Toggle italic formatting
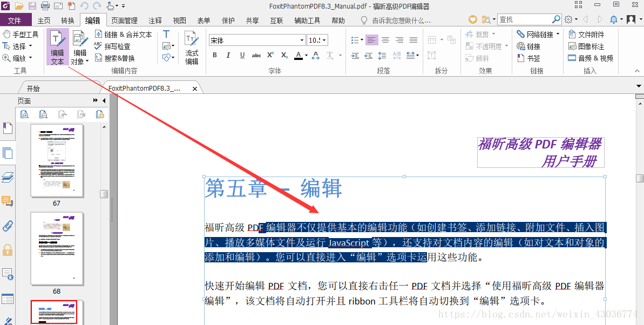 (x=228, y=55)
